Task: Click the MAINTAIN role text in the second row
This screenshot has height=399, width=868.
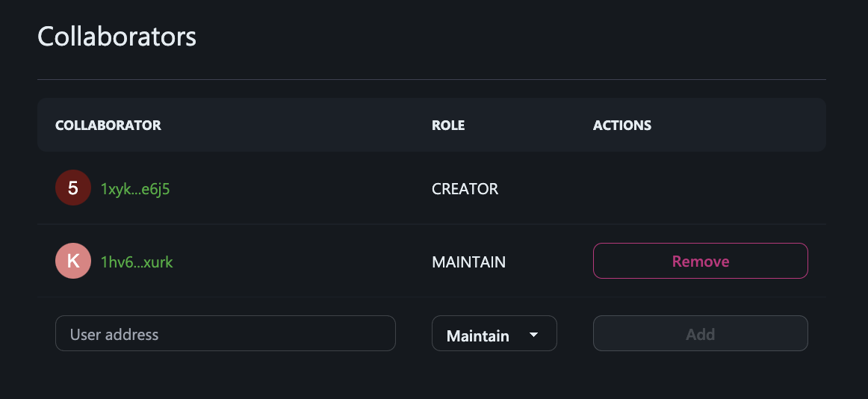Action: (468, 262)
